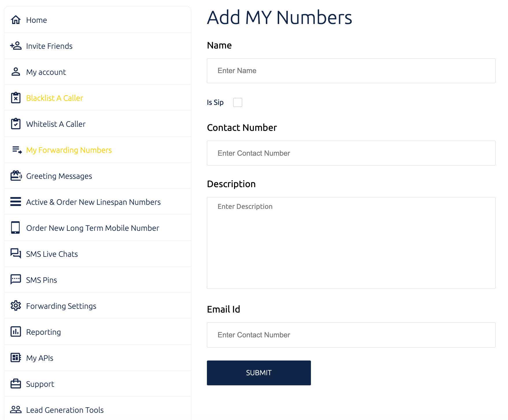Submit the Add MY Numbers form
Image resolution: width=508 pixels, height=420 pixels.
(x=259, y=373)
